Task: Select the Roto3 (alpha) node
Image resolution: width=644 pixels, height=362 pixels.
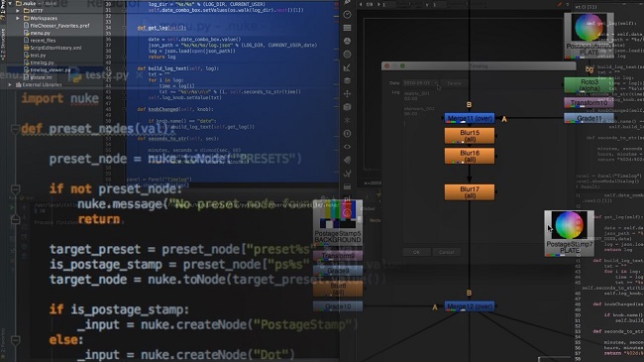Action: (x=589, y=85)
